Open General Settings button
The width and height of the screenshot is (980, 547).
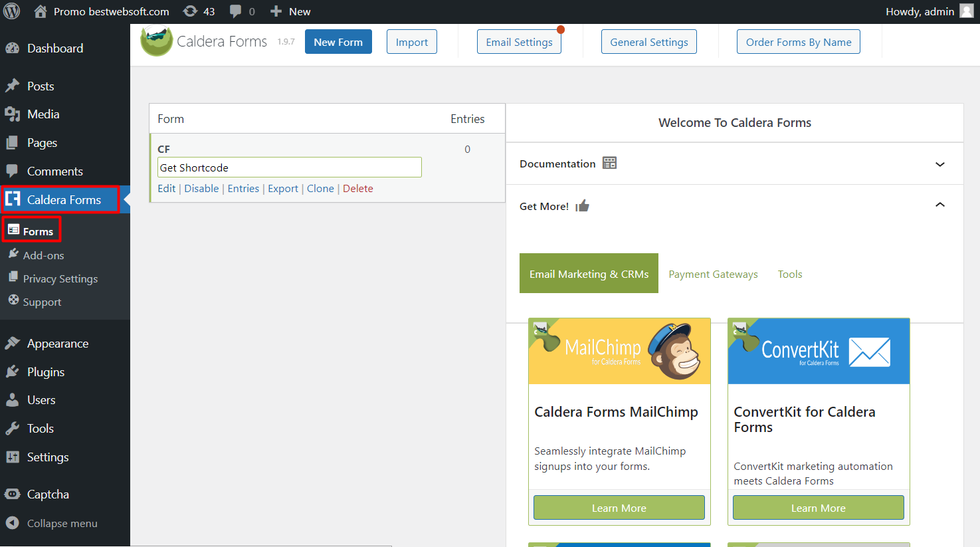[649, 42]
